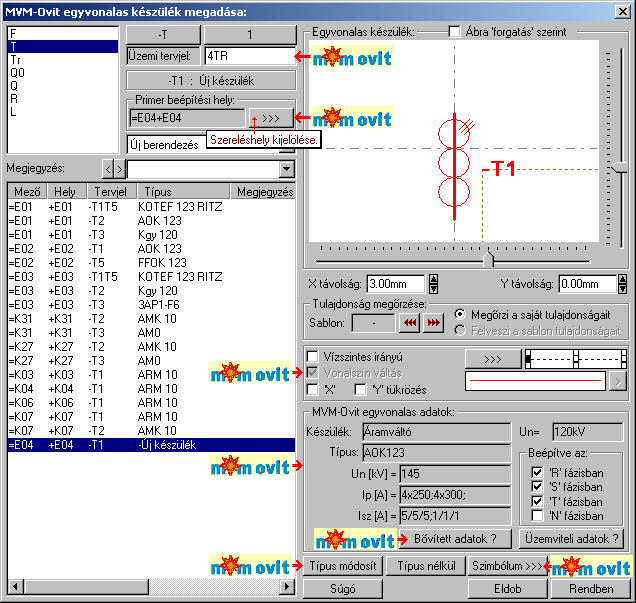
Task: Select row =E03 -T3 3AP1-F6
Action: 151,305
